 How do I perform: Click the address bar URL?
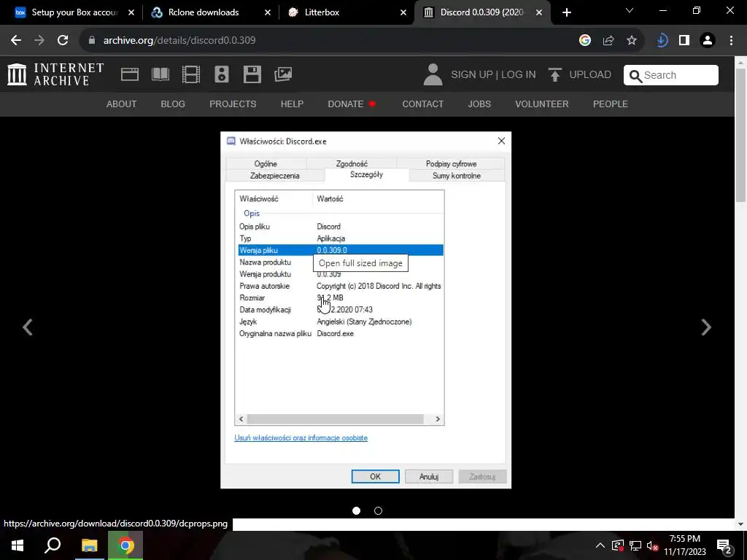click(179, 41)
